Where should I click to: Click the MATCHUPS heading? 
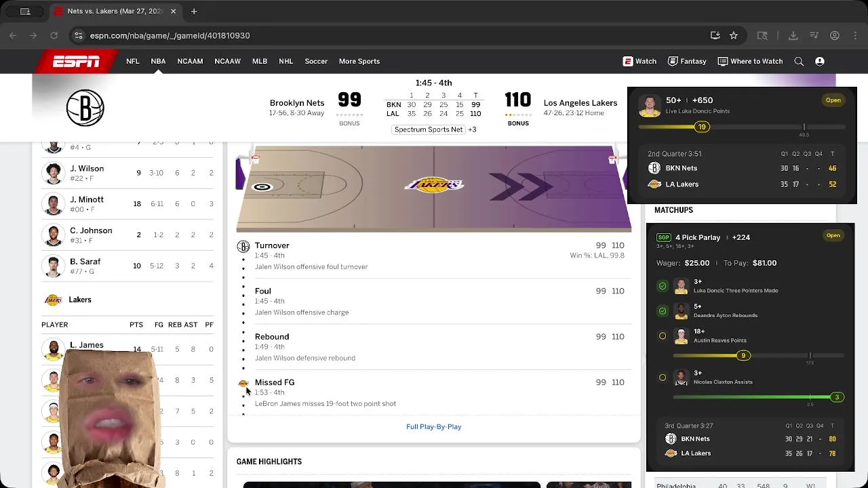tap(673, 210)
